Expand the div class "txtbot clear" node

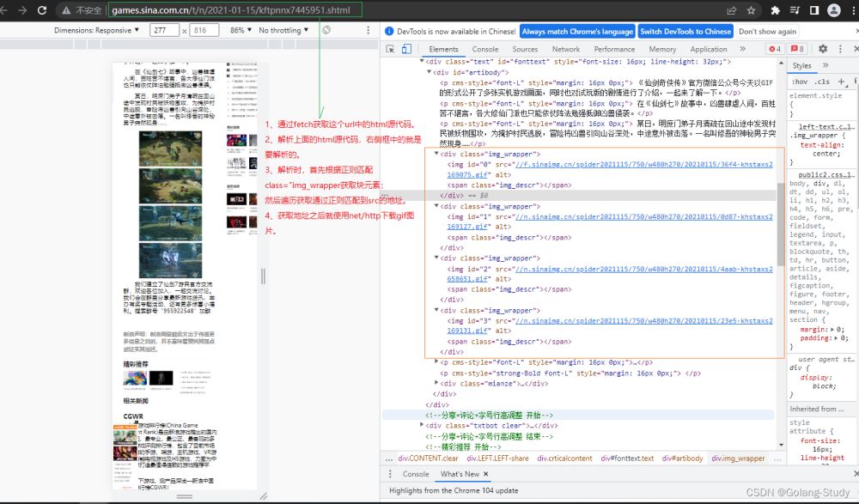coord(422,425)
